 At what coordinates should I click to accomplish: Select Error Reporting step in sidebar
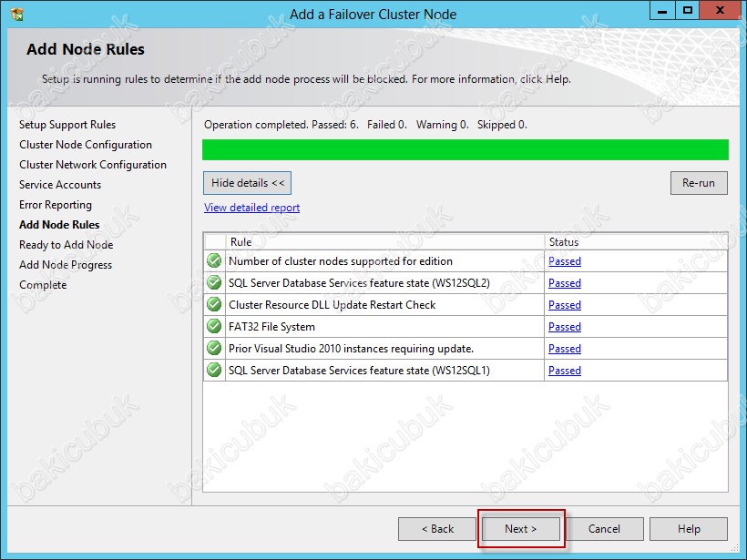(x=56, y=205)
